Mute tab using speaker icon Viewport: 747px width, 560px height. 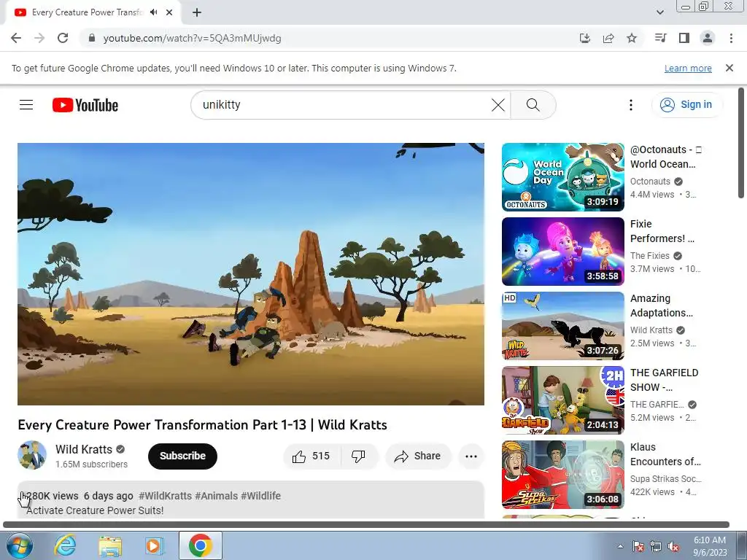tap(153, 12)
